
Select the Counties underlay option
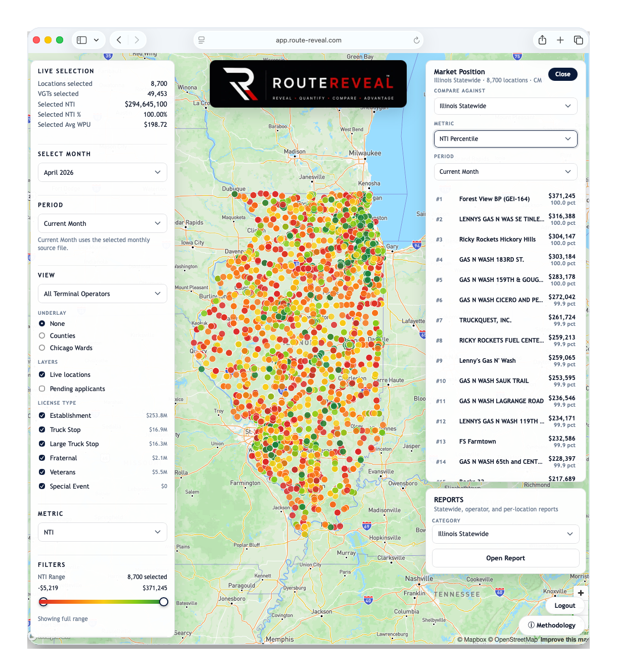coord(42,335)
